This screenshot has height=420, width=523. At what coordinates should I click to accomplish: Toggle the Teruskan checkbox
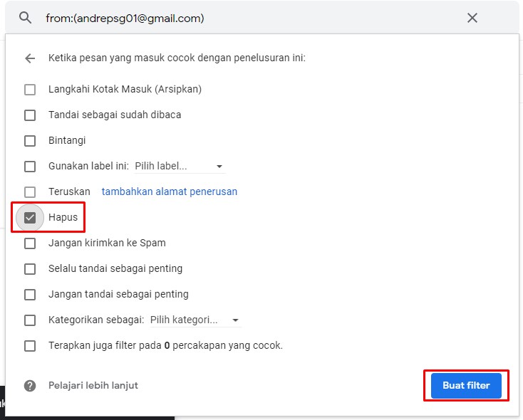[x=30, y=192]
